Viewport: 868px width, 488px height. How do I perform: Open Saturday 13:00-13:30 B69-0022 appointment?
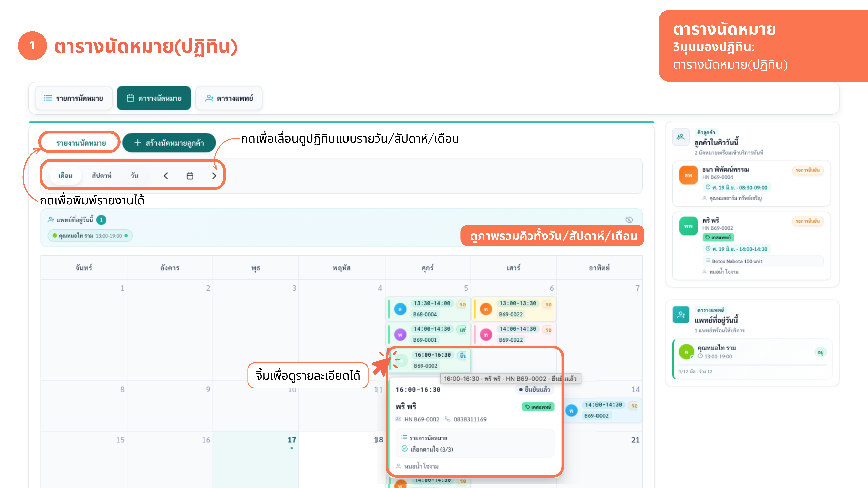point(514,309)
